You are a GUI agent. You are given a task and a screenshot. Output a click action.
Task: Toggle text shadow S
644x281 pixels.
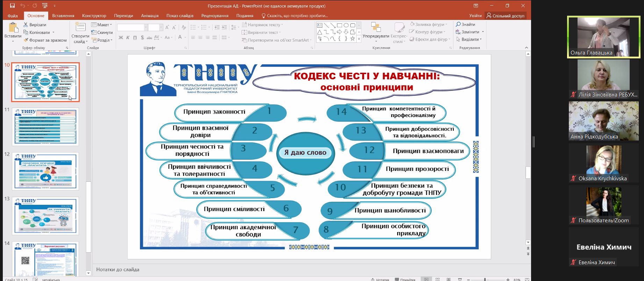pos(142,37)
